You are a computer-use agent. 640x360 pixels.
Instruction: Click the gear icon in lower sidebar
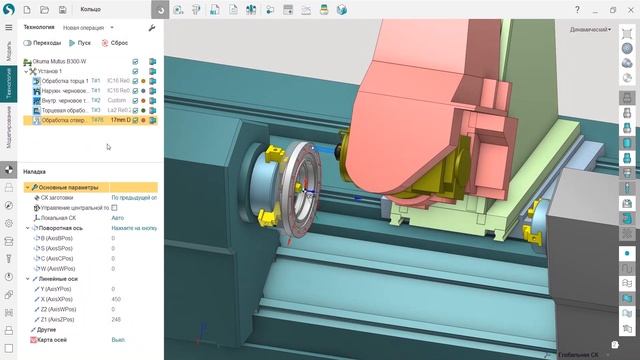coord(9,223)
